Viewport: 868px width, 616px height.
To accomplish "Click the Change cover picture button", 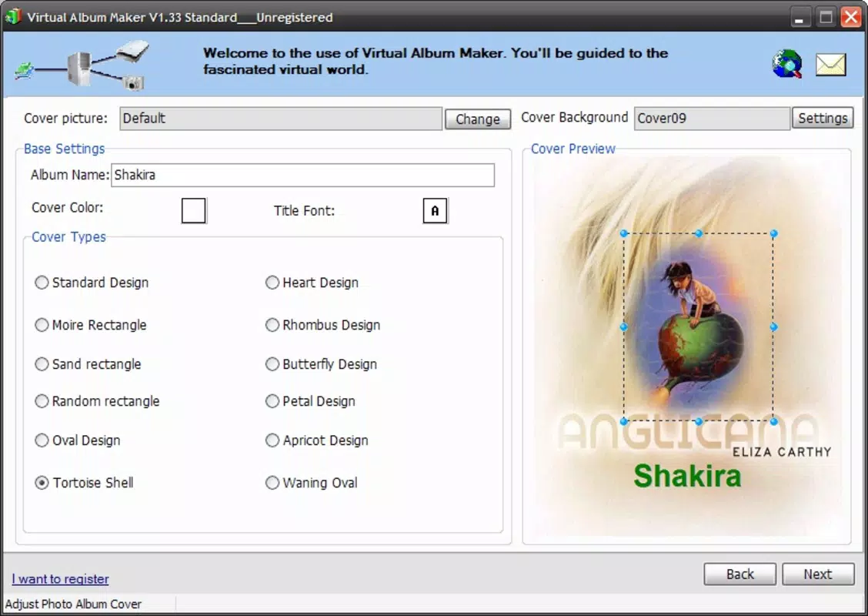I will tap(478, 119).
